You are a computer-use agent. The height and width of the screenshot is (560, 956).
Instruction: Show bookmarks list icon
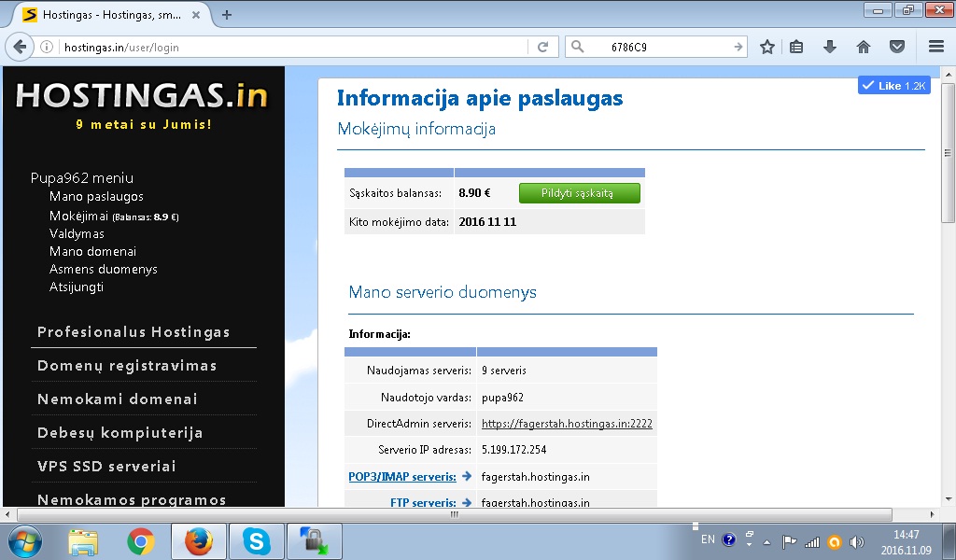click(796, 47)
